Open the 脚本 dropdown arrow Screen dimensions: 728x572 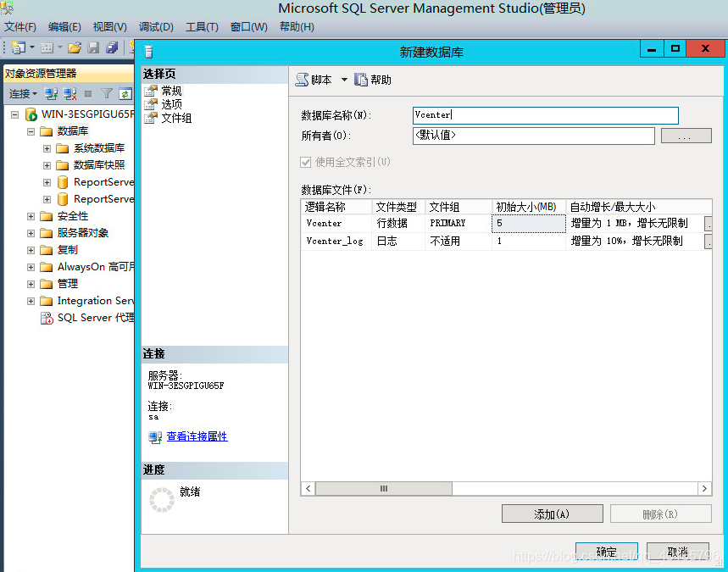(344, 80)
